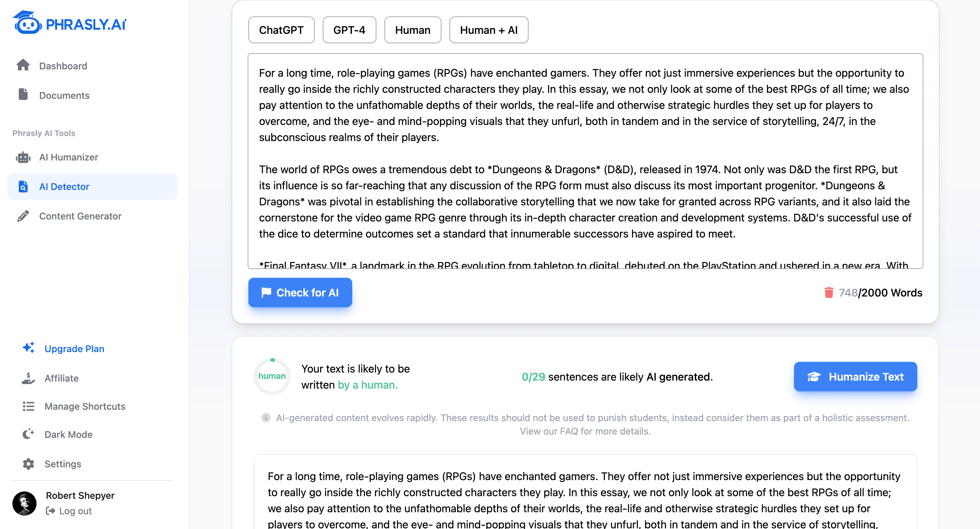
Task: Open the Affiliate page
Action: [x=61, y=378]
